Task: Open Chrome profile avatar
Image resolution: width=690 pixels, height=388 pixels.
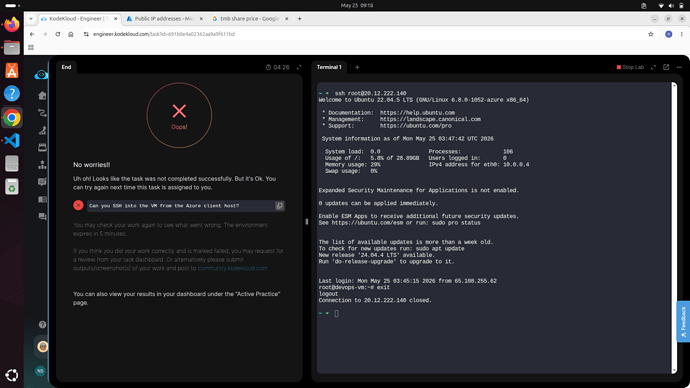Action: pos(668,34)
